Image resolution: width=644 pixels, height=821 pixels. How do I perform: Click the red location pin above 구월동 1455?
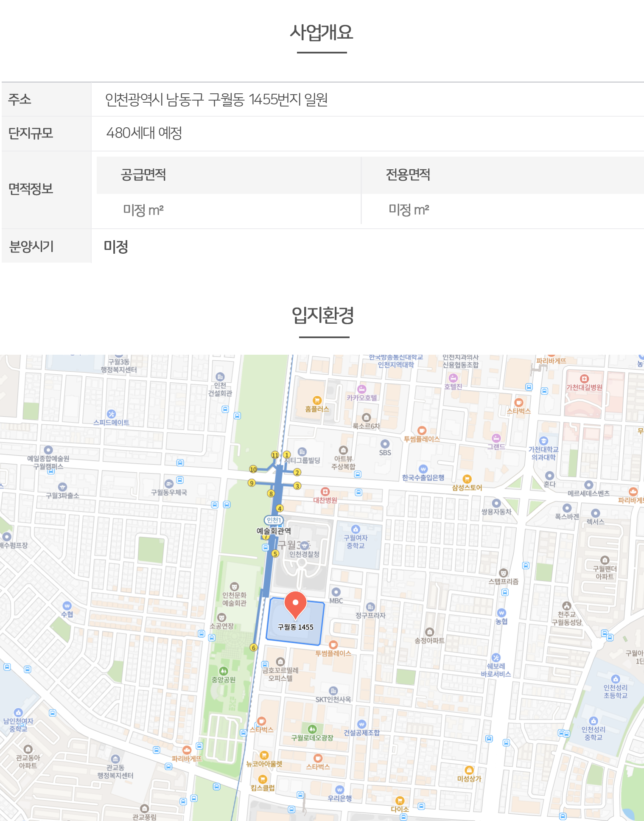(x=295, y=605)
